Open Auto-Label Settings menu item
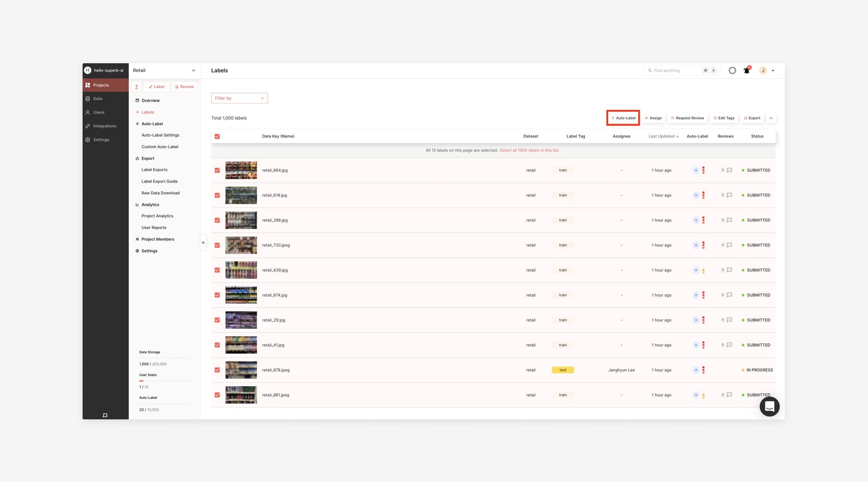The width and height of the screenshot is (868, 482). click(160, 135)
